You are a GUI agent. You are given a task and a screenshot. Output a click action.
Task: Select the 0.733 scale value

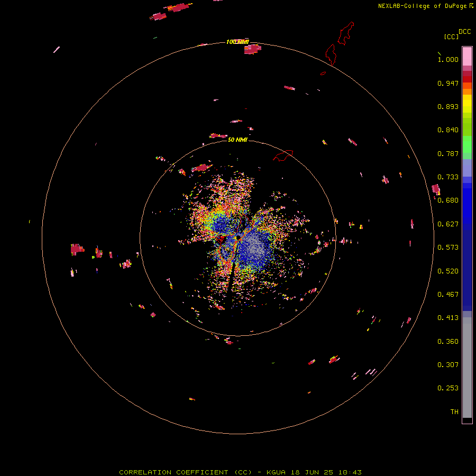448,177
